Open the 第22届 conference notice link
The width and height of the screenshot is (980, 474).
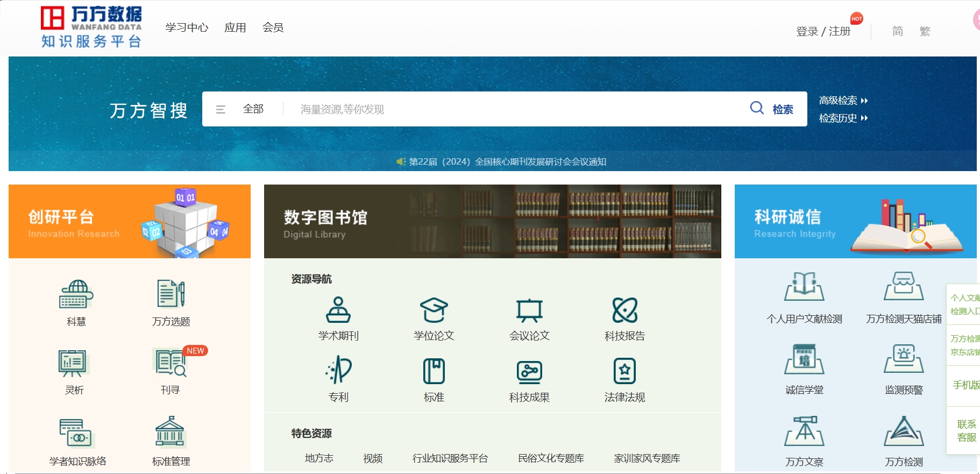click(x=507, y=161)
